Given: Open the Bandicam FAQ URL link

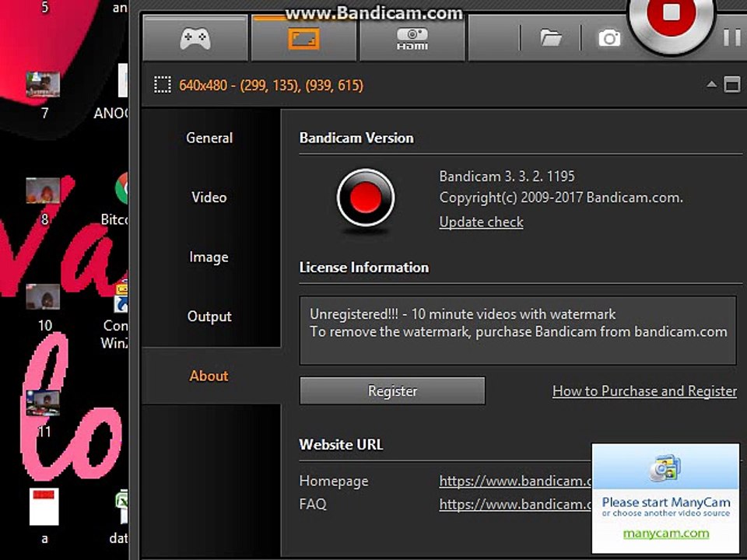Looking at the screenshot, I should 515,504.
